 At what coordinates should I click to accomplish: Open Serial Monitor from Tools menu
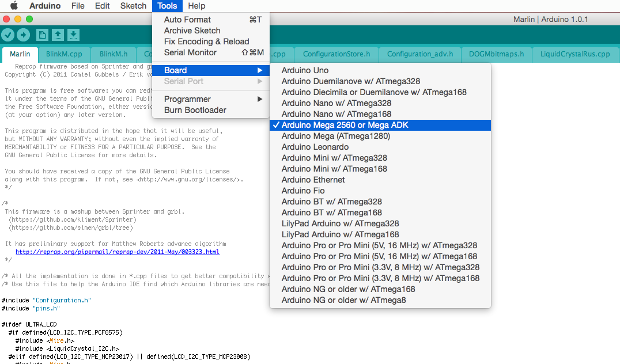coord(211,52)
